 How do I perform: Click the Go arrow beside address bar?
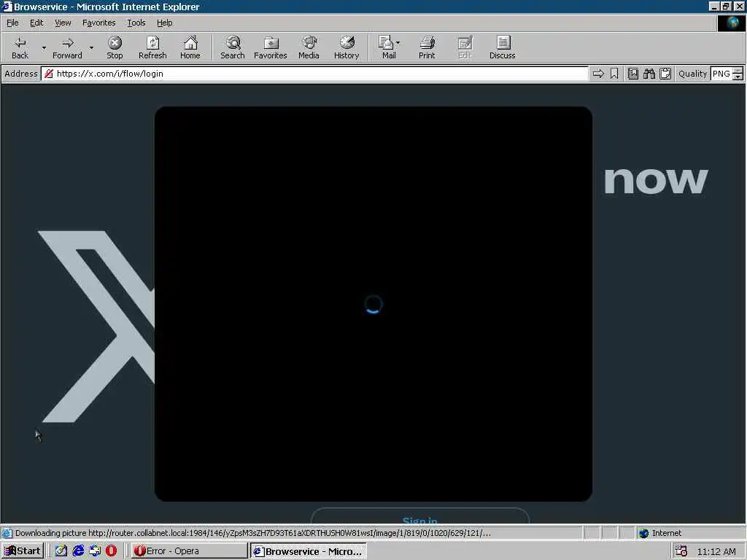[598, 74]
